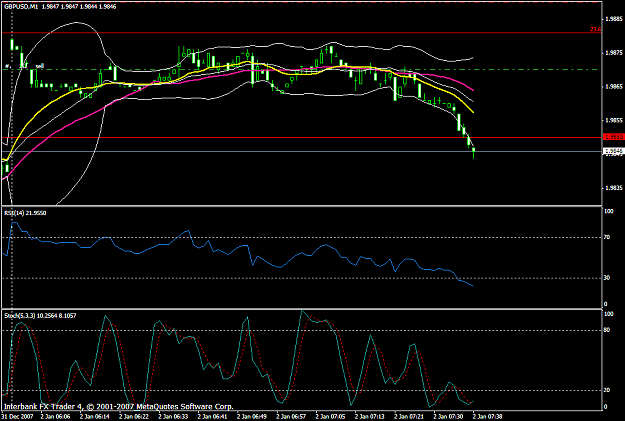Click the '2 Jan 06:33' time label
The image size is (625, 421).
coord(173,417)
